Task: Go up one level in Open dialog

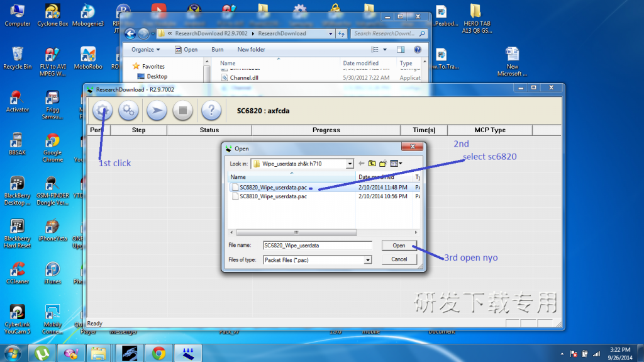Action: pos(372,163)
